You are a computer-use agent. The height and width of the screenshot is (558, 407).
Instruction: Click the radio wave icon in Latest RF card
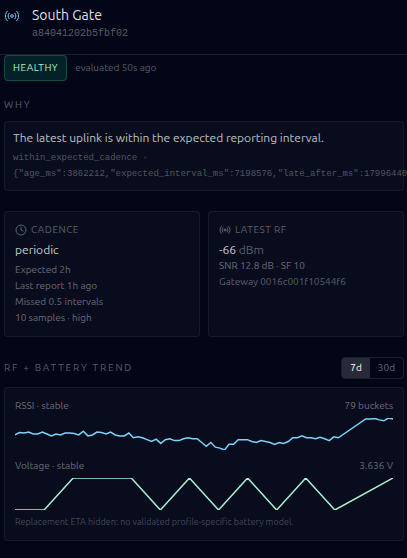(225, 230)
